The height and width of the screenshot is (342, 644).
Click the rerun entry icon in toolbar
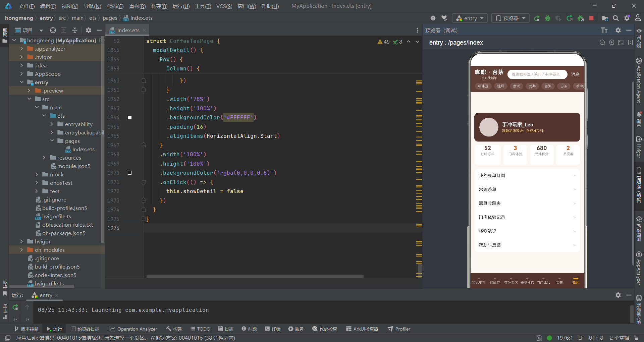point(537,18)
